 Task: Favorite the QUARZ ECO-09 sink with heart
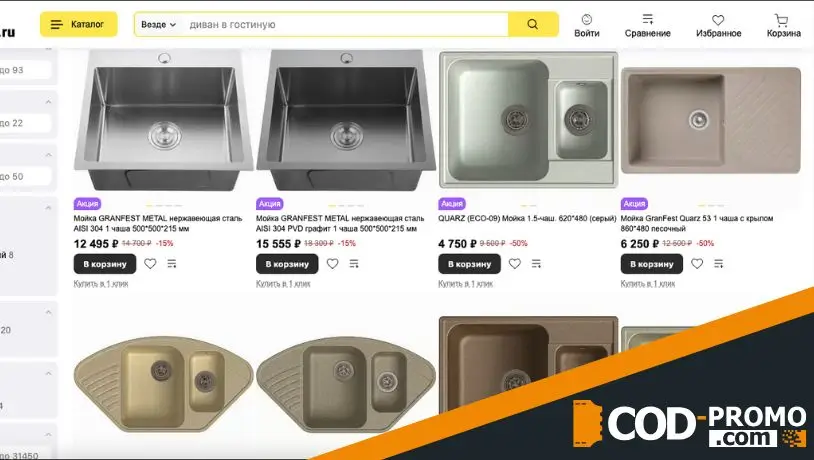point(514,264)
